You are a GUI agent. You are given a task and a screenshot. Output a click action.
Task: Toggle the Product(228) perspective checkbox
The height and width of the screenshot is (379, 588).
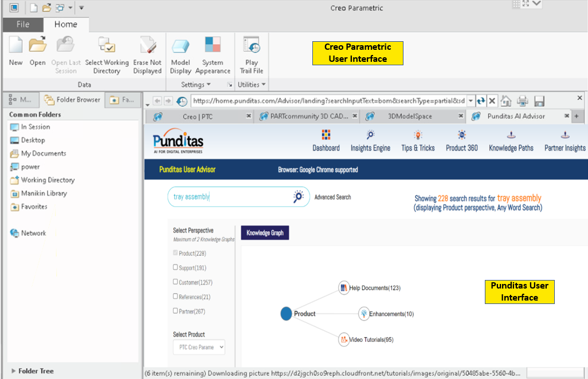click(175, 253)
